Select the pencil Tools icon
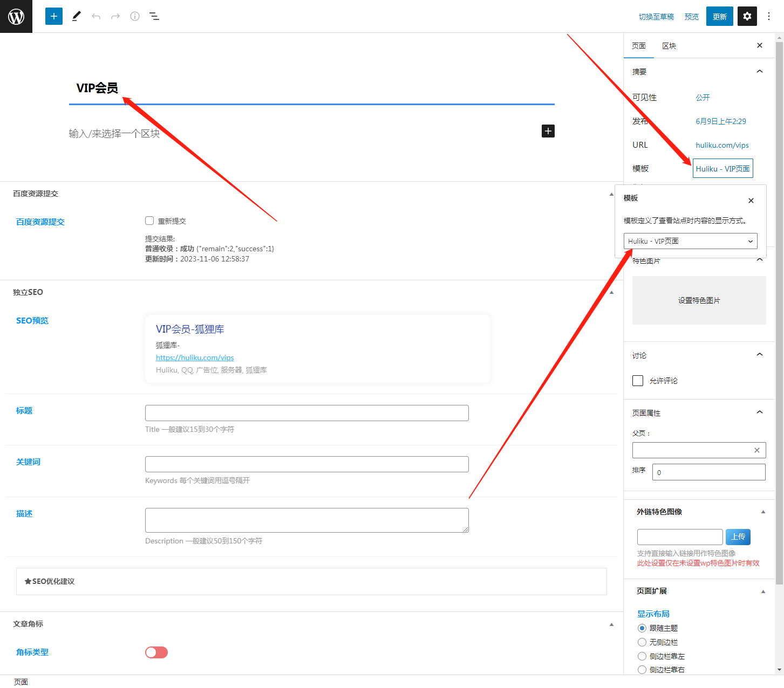This screenshot has width=784, height=688. click(77, 16)
